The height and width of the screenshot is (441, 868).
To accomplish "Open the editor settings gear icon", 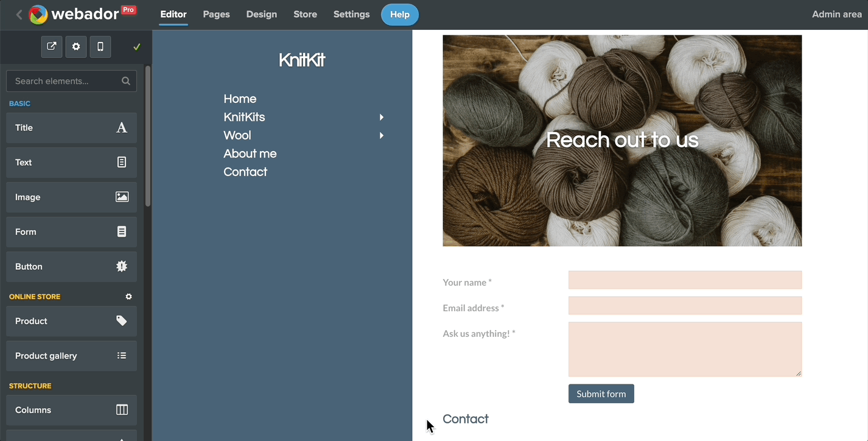I will [x=76, y=47].
